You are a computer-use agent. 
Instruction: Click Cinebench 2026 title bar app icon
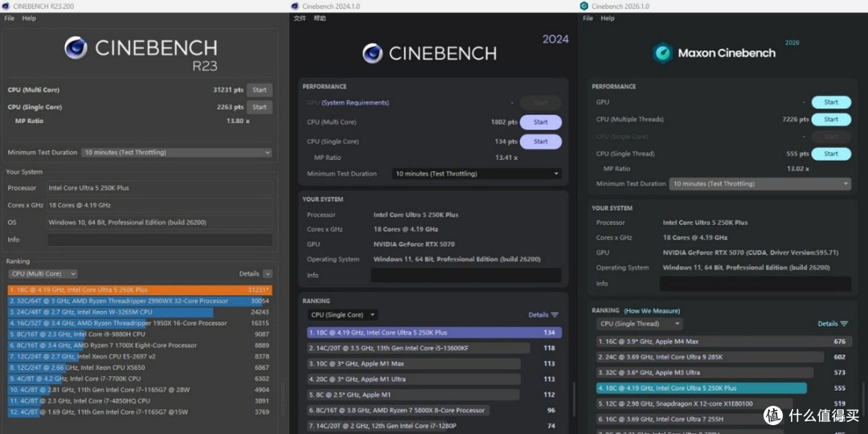pyautogui.click(x=583, y=6)
